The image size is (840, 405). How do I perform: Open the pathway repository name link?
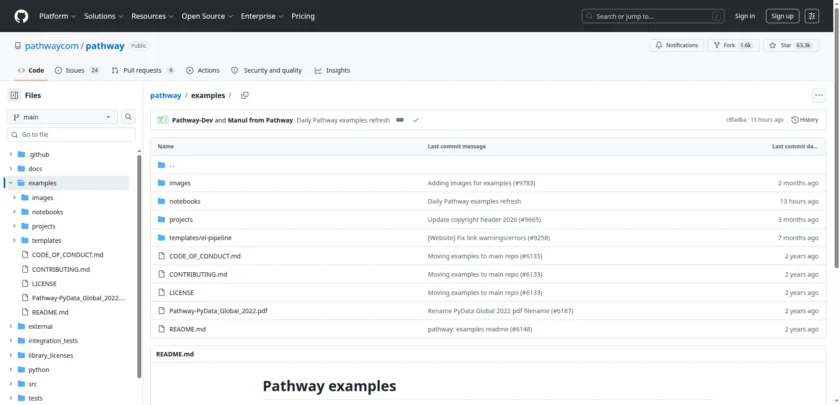(x=105, y=46)
